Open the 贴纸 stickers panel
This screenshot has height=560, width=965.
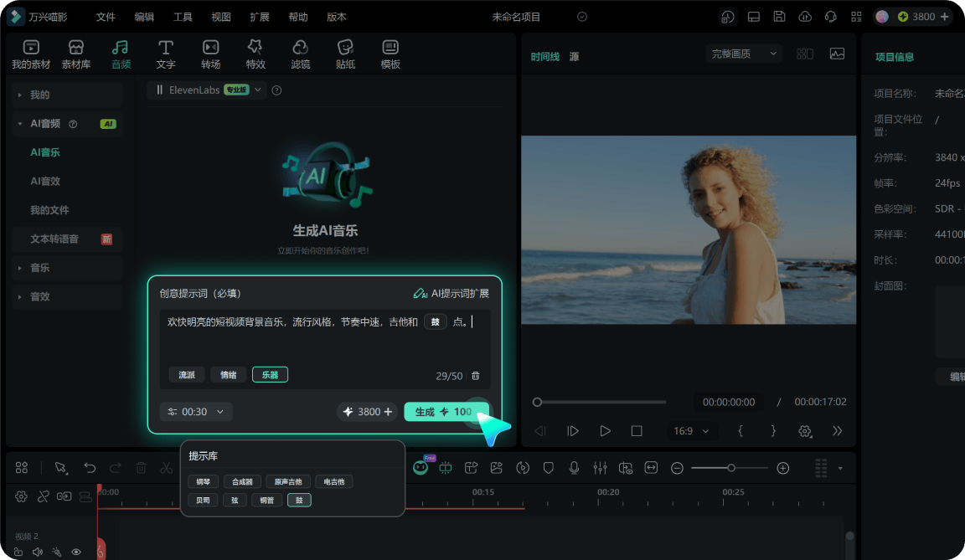pos(345,54)
